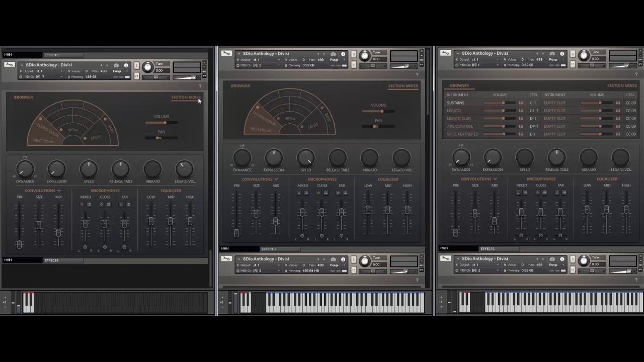Click info icon of right window's lower instrument

(562, 259)
